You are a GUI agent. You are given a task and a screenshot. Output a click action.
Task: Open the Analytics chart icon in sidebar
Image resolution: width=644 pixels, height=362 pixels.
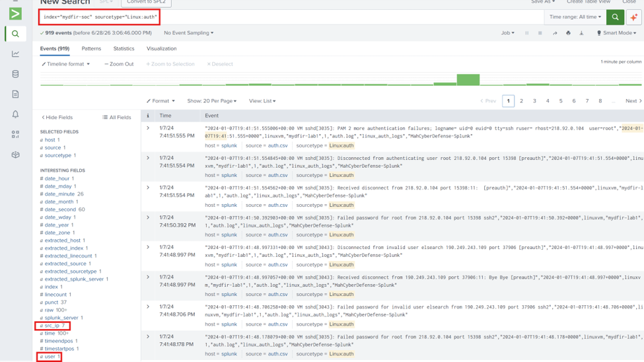tap(16, 54)
